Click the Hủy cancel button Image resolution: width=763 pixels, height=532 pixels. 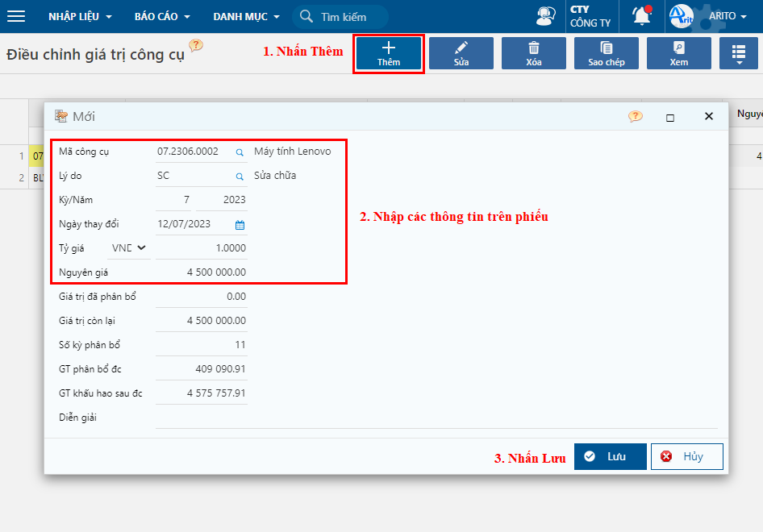pos(686,456)
